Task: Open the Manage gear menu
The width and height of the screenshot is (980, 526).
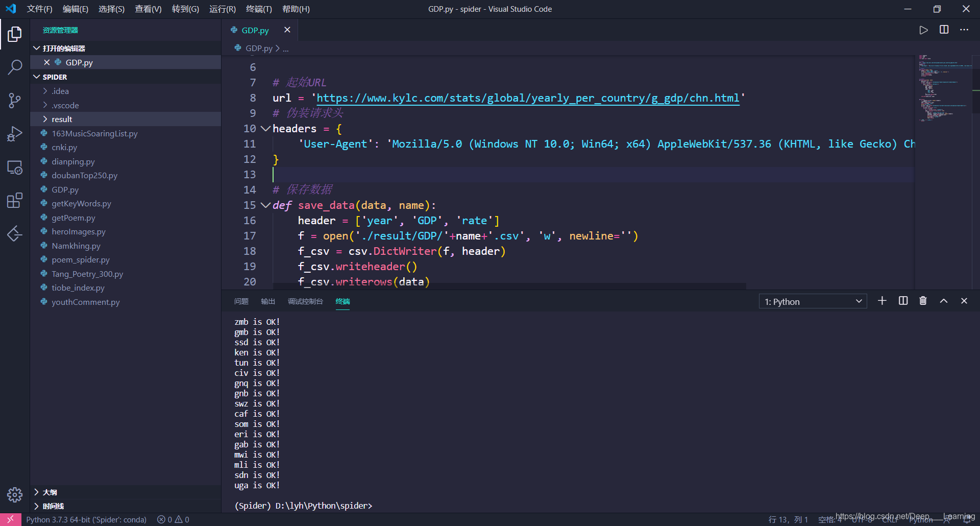Action: coord(15,494)
